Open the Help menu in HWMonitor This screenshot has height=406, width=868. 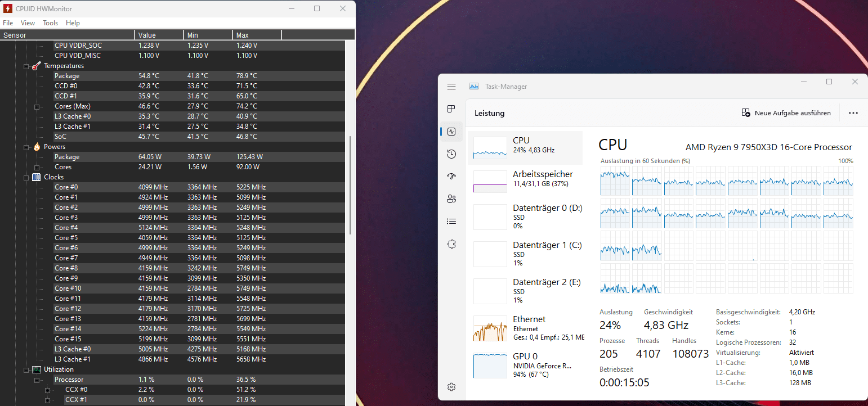click(73, 23)
